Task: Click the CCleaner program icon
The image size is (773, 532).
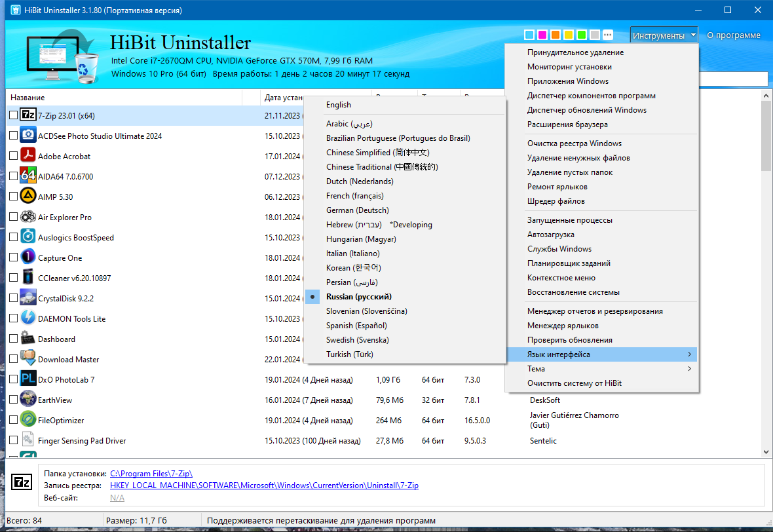Action: pyautogui.click(x=28, y=278)
